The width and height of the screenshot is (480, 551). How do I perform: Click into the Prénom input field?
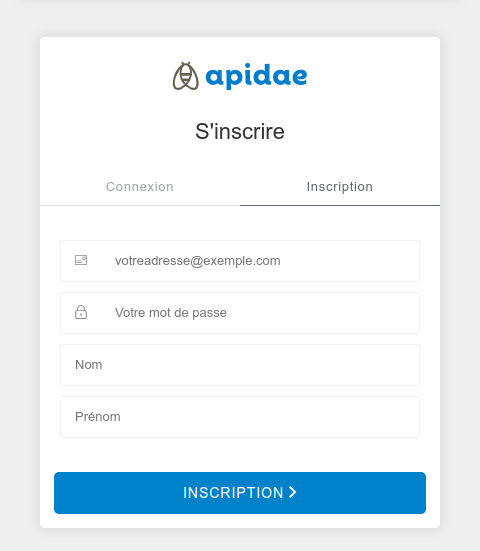(240, 417)
